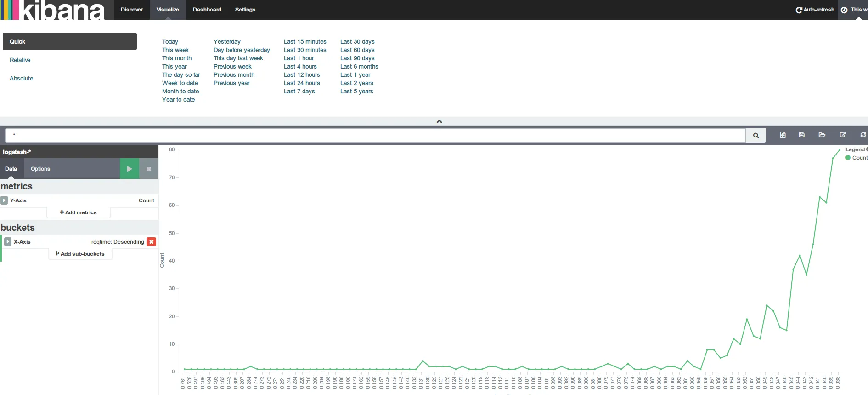Remove the X-Axis bucket with red X
This screenshot has height=395, width=868.
click(151, 242)
